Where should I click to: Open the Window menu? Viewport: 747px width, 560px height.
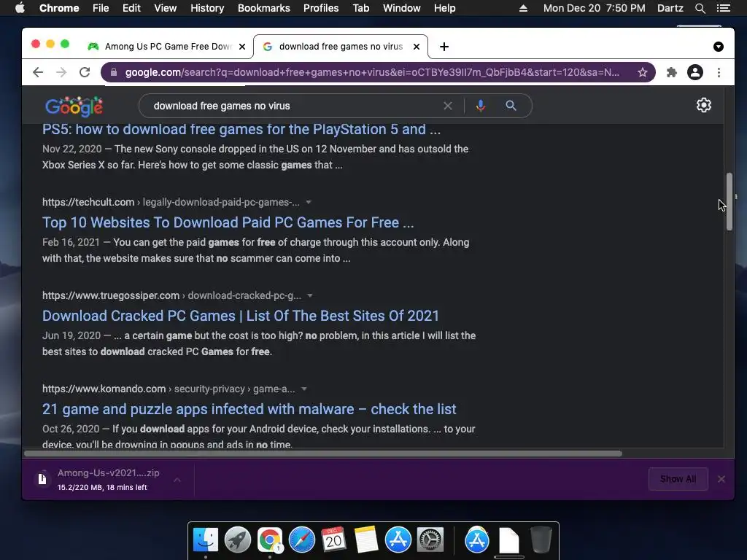pos(402,8)
